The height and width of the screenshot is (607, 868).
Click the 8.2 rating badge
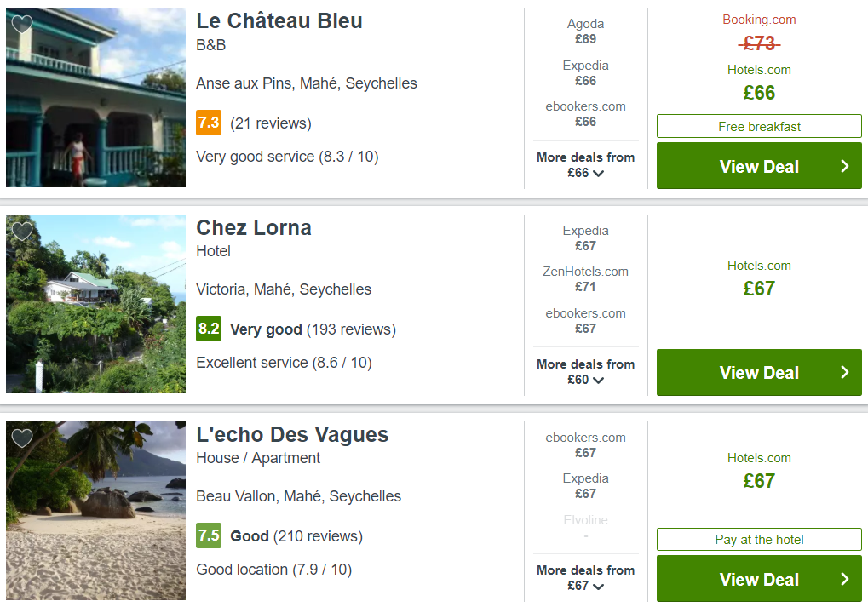point(209,329)
